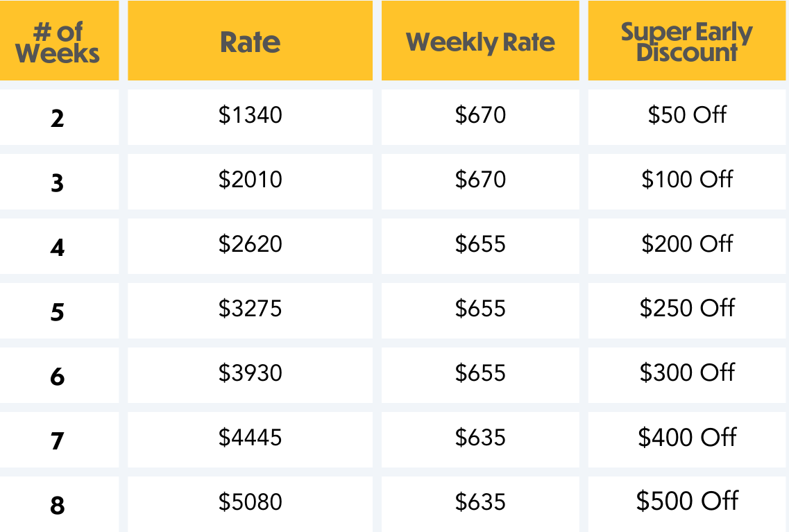Select the '$50 Off' discount cell

pos(687,115)
